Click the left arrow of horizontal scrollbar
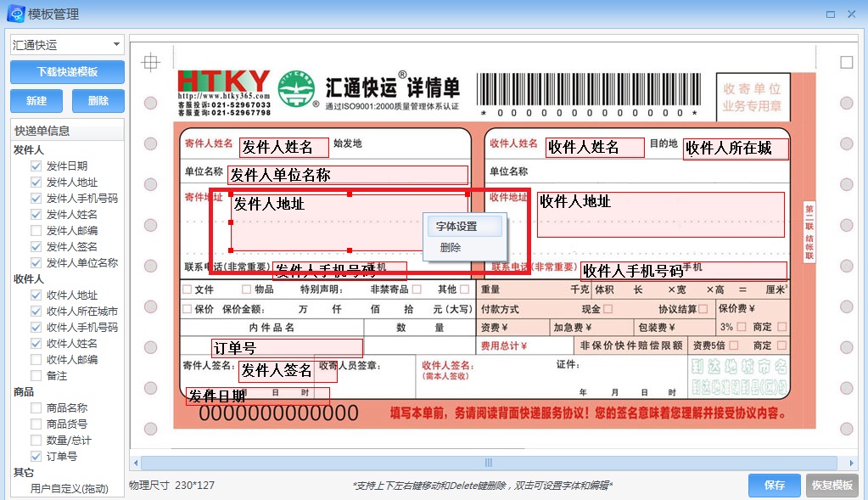Viewport: 868px width, 500px height. point(134,463)
